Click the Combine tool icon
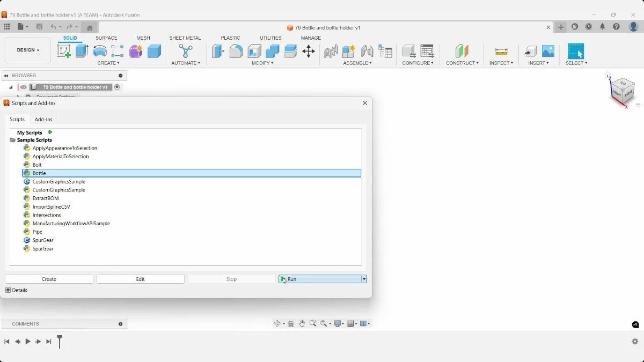The width and height of the screenshot is (644, 362). point(273,51)
